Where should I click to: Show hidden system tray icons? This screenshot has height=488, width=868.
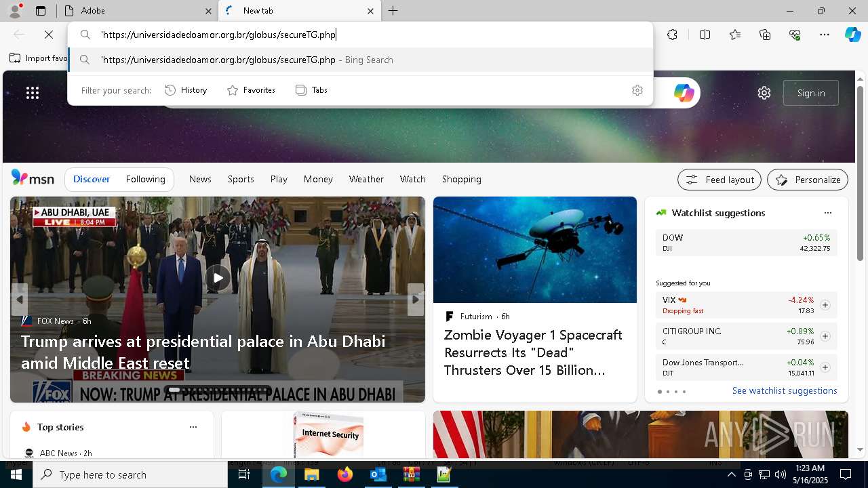click(731, 474)
